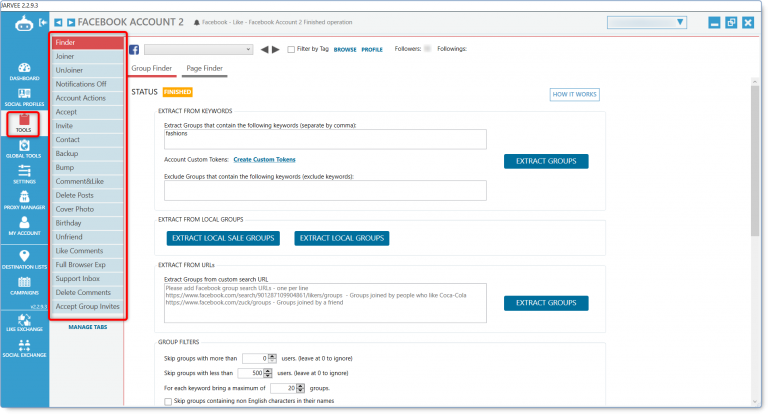
Task: Switch to the Page Finder tab
Action: [204, 68]
